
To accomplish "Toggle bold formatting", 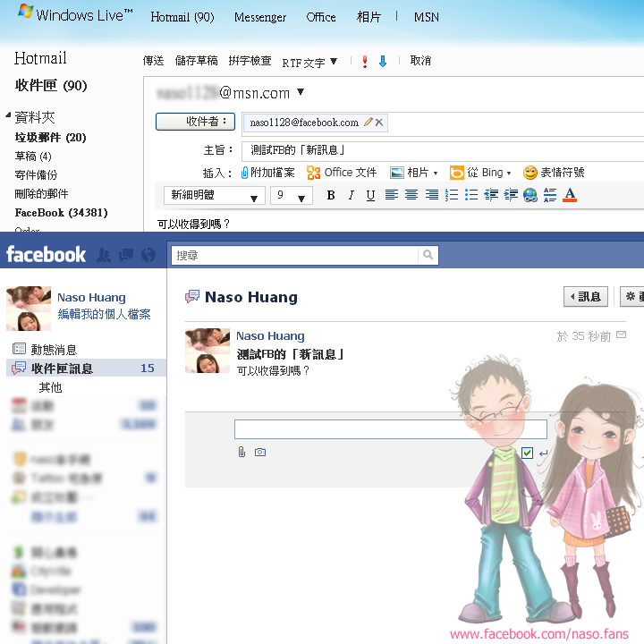I will (x=331, y=195).
